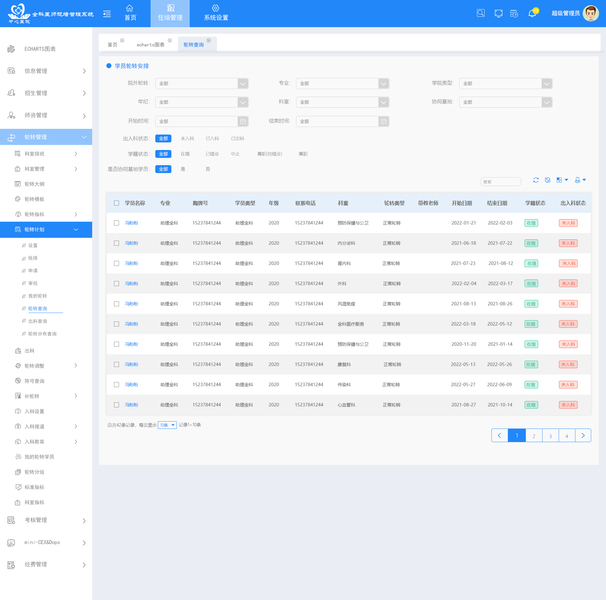Expand the 轮转调整 submenu chevron
This screenshot has width=606, height=600.
(x=76, y=366)
